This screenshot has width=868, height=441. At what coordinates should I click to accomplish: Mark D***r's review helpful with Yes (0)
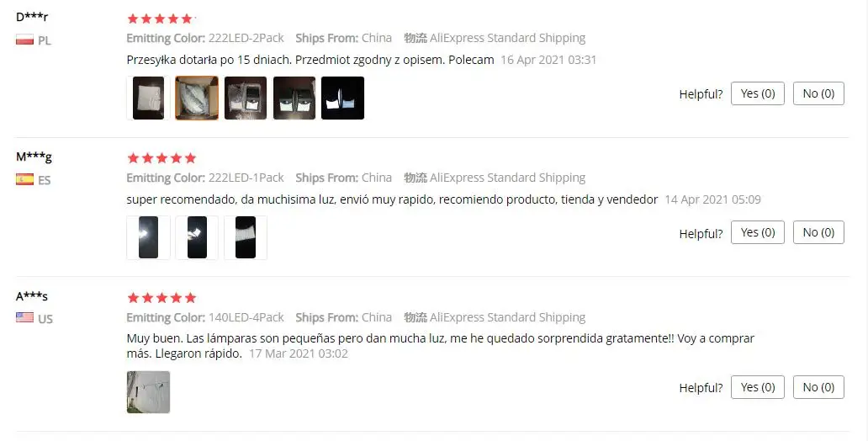click(758, 93)
